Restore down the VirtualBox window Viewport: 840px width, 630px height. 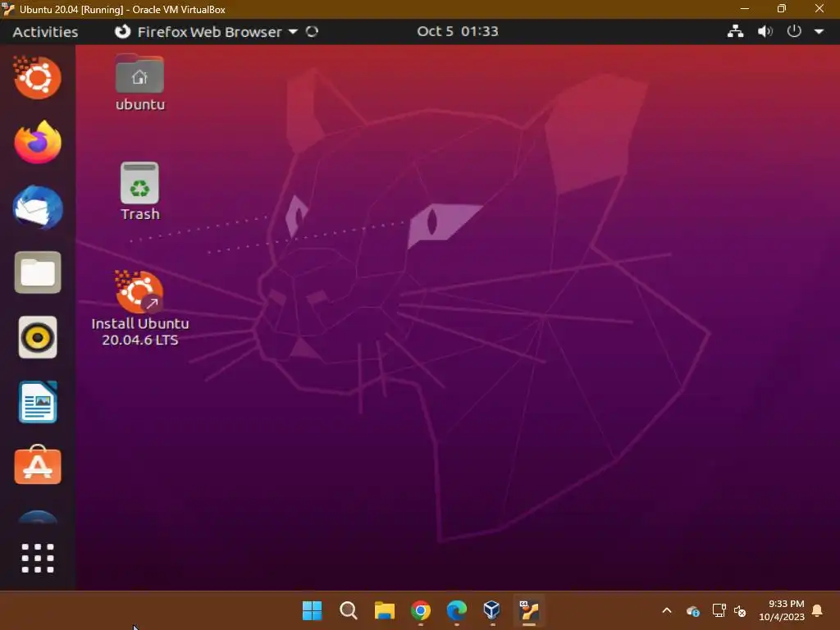click(x=782, y=8)
